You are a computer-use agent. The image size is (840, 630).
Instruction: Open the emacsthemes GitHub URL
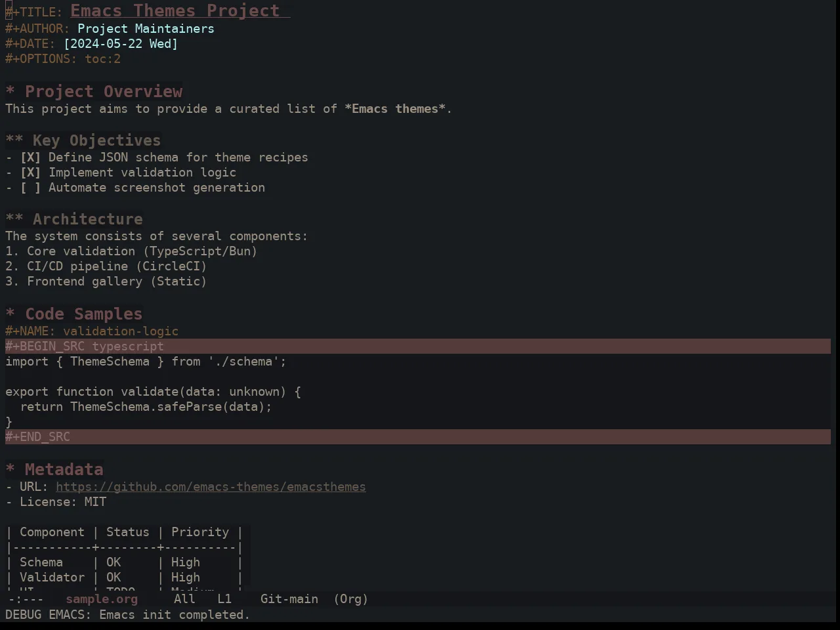point(211,487)
